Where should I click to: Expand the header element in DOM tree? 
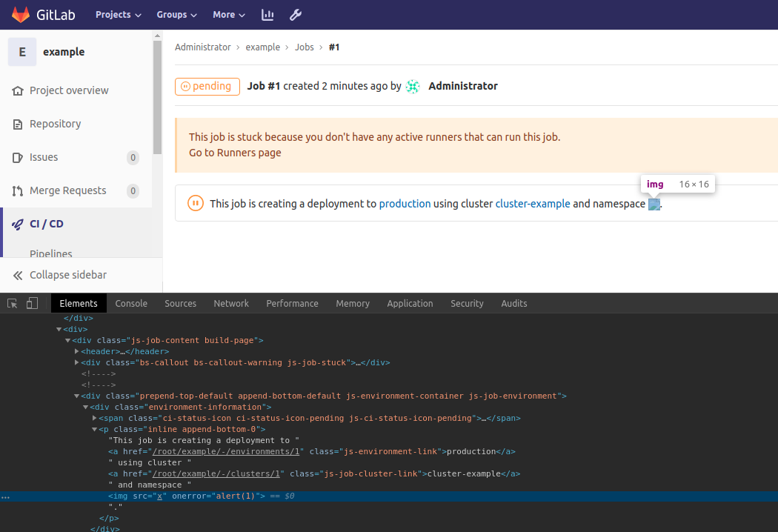click(x=77, y=351)
